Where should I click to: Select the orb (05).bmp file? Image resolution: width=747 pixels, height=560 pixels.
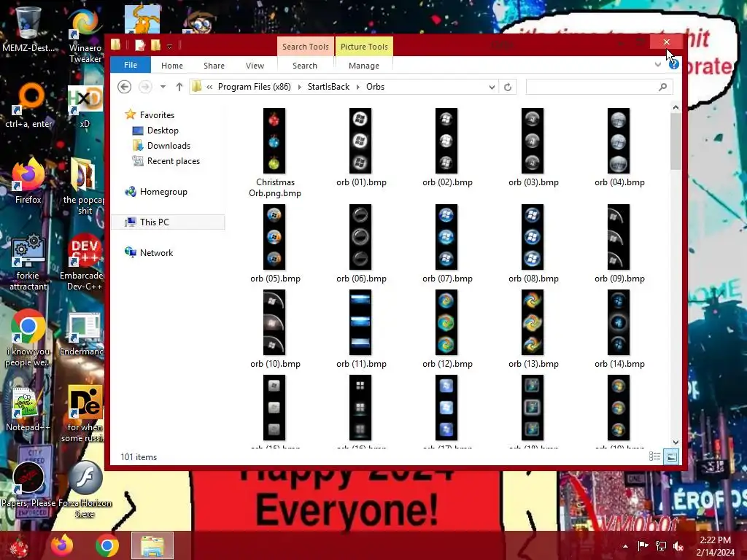[275, 244]
